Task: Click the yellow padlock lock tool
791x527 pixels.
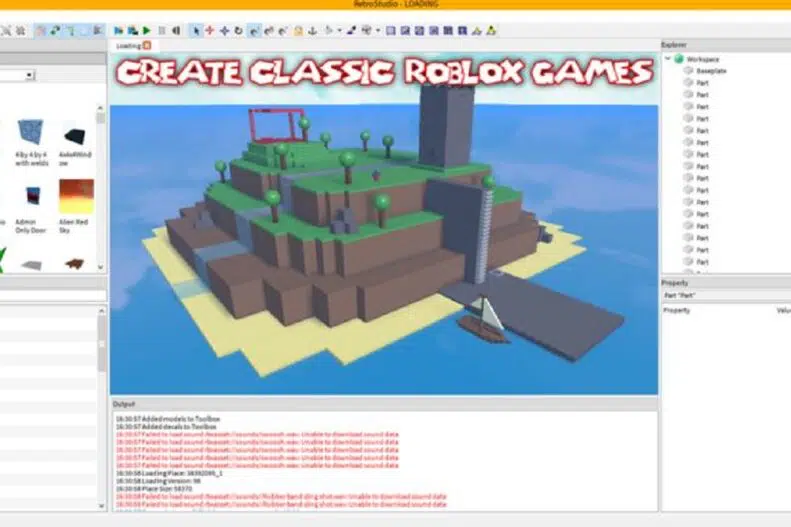Action: 298,31
